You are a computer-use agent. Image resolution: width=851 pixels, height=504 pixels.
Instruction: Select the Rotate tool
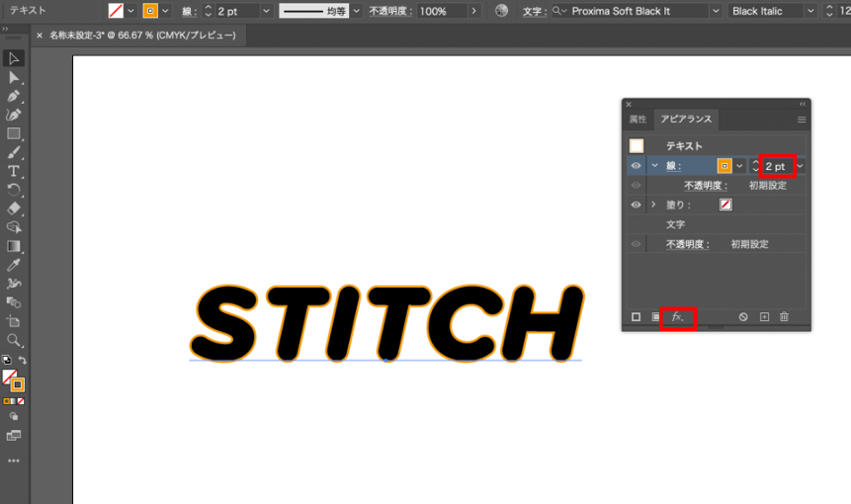14,190
